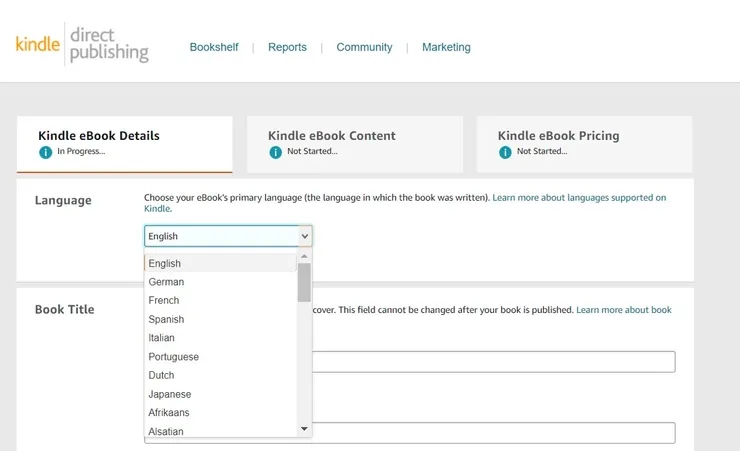Viewport: 740px width, 451px height.
Task: Click the Kindle Direct Publishing logo
Action: 82,43
